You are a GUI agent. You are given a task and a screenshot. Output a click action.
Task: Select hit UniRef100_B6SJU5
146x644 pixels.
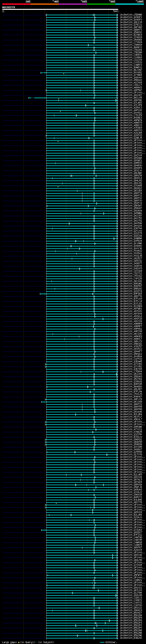(x=131, y=98)
